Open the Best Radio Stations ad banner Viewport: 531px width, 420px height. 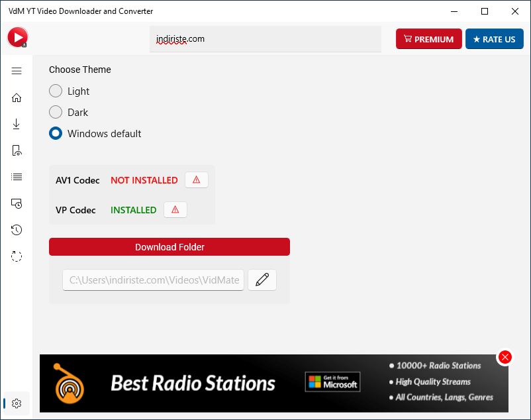pyautogui.click(x=274, y=384)
